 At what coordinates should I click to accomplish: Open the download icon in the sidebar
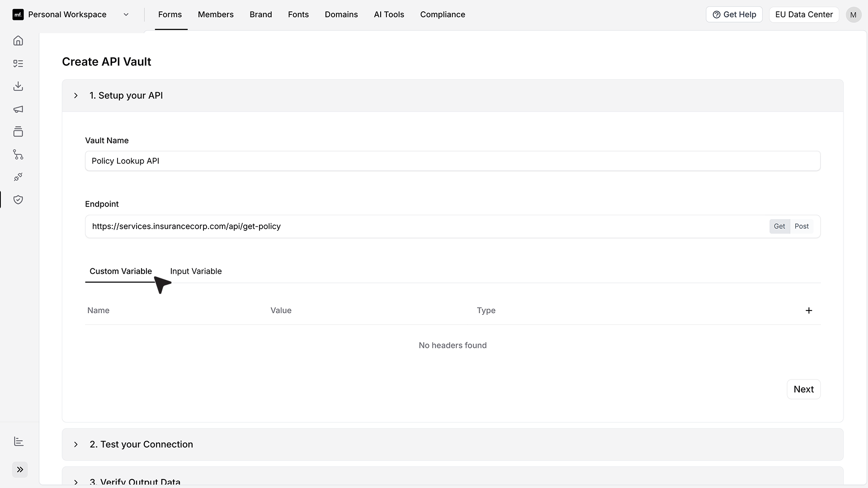[18, 86]
